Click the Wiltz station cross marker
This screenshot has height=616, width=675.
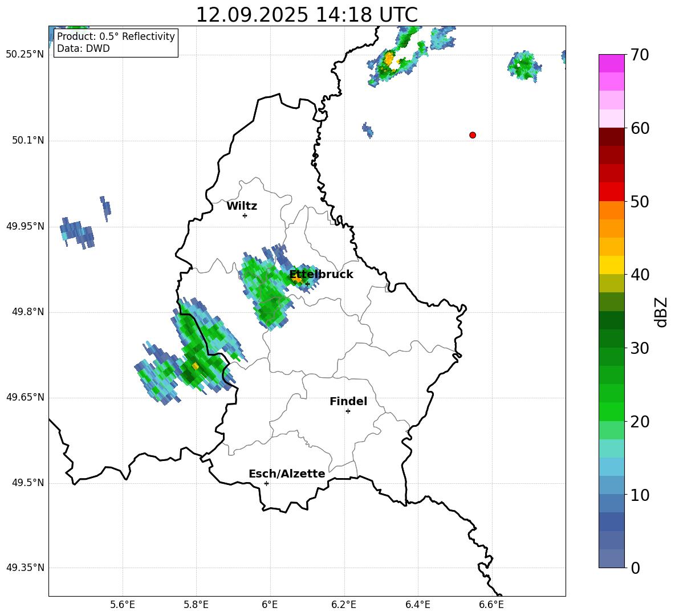tap(245, 215)
